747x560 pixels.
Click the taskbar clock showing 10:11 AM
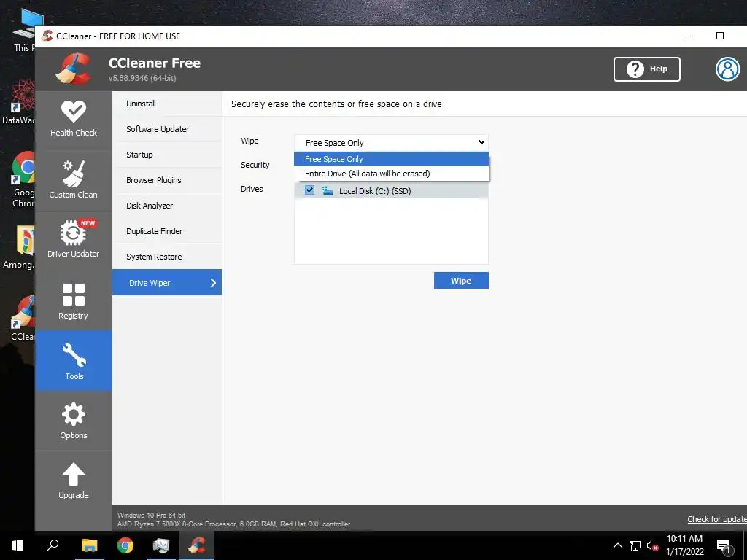click(684, 539)
